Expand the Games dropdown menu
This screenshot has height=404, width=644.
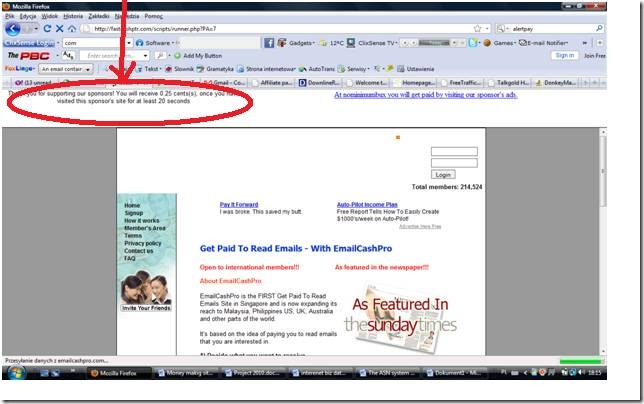tap(515, 43)
